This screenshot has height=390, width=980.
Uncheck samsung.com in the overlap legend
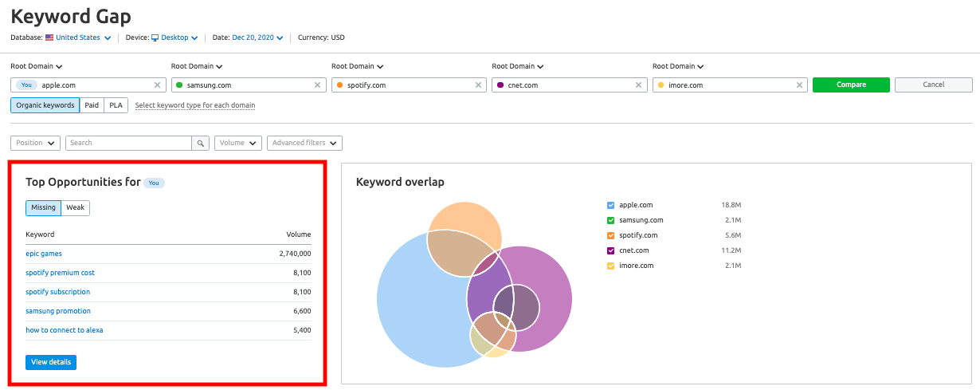[610, 220]
